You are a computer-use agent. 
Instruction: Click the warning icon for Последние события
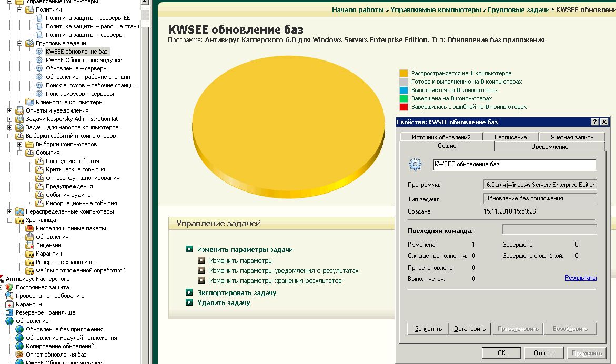[39, 161]
